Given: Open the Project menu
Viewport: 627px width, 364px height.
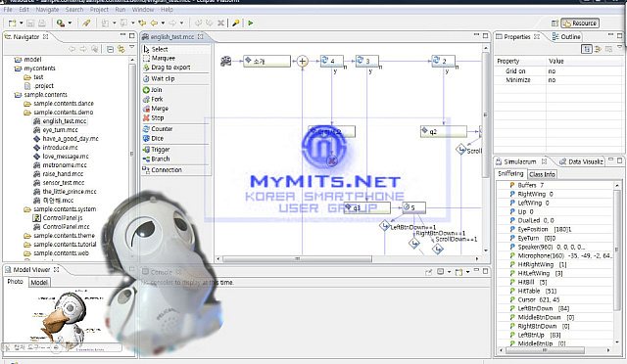Looking at the screenshot, I should 99,10.
